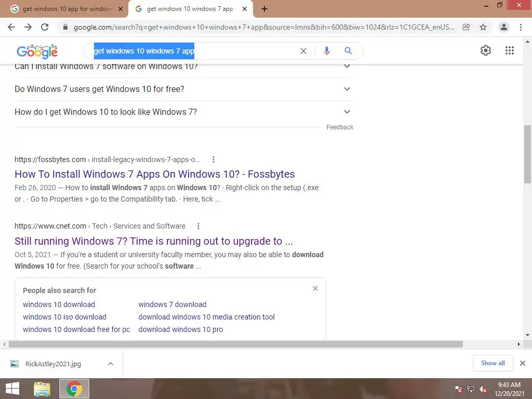Open 'Still running Windows 7?' CNET result

(x=154, y=241)
